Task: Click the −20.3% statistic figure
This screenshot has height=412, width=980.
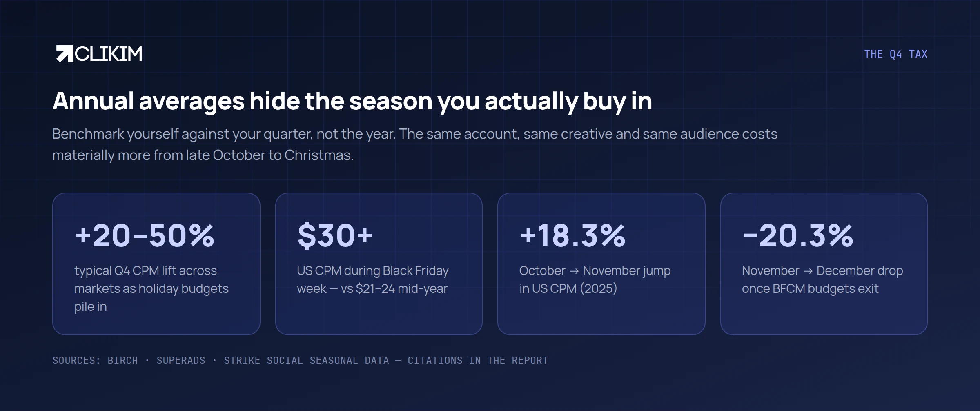Action: tap(798, 235)
